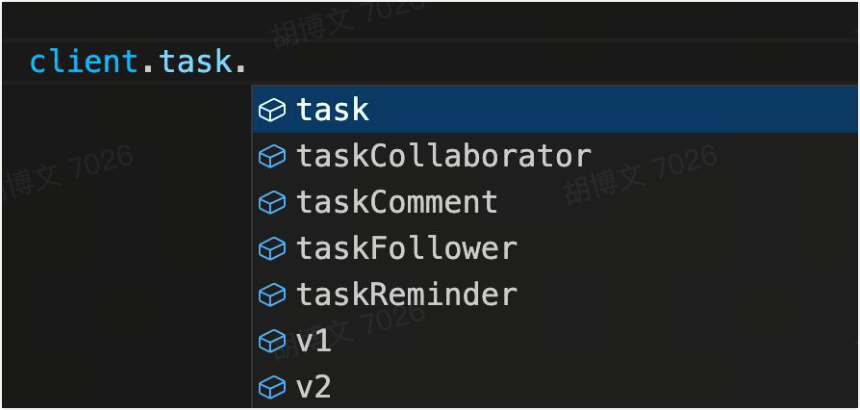Image resolution: width=860 pixels, height=410 pixels.
Task: Select the v1 completion option
Action: click(x=314, y=341)
